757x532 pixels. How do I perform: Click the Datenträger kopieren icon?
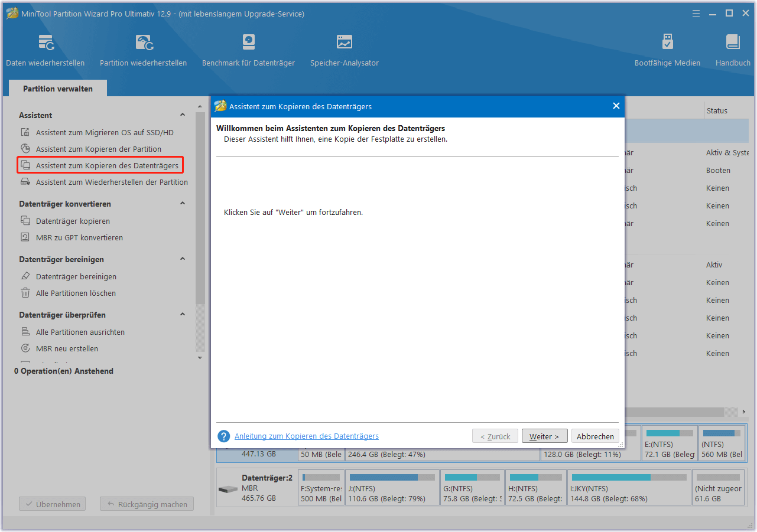click(x=25, y=221)
